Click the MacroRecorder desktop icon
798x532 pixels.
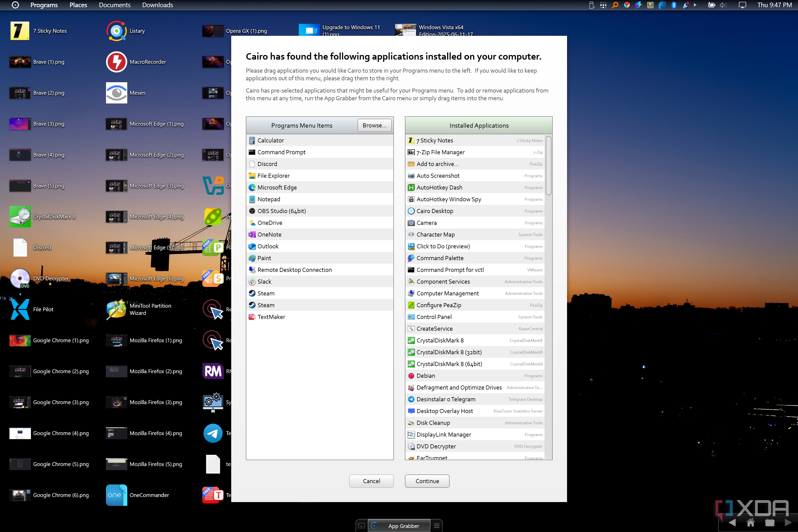point(116,62)
